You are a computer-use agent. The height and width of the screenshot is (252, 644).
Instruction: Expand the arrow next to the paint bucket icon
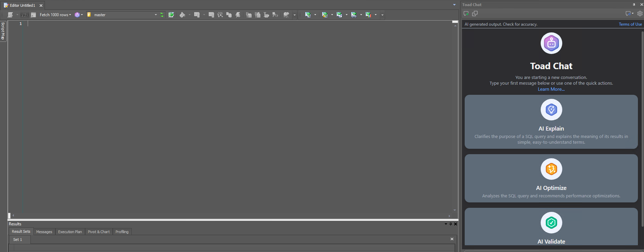coord(189,15)
